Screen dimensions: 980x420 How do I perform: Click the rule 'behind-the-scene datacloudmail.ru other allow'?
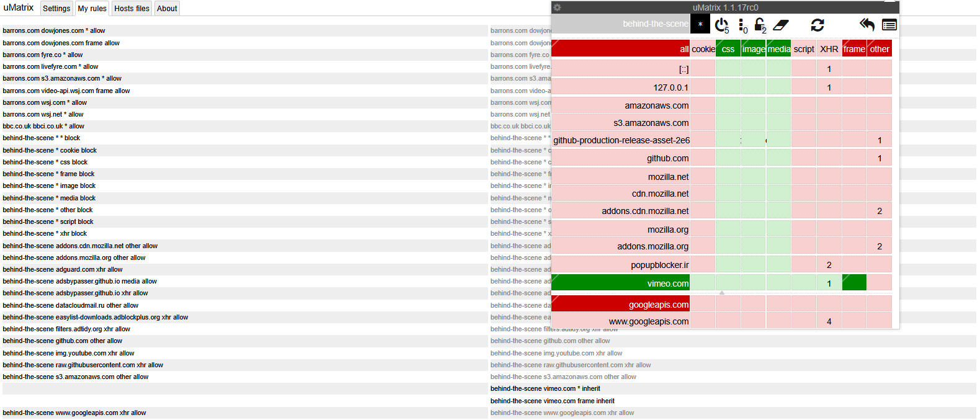[71, 305]
